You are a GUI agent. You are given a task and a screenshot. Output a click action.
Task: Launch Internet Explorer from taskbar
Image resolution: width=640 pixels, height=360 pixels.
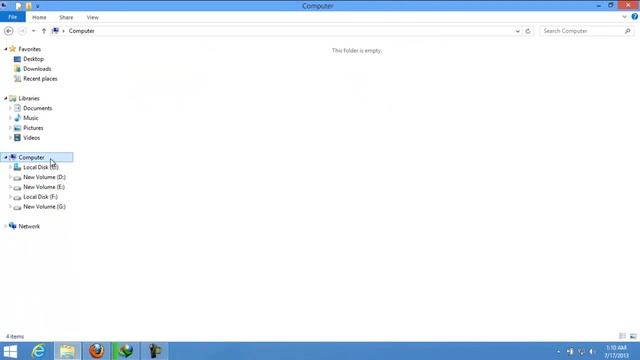pyautogui.click(x=39, y=351)
